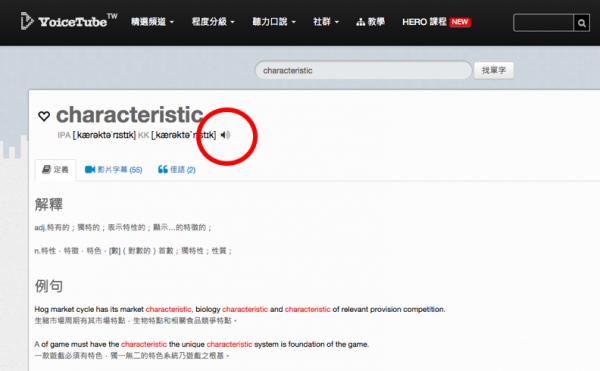Click the characteristic headword title
This screenshot has height=371, width=600.
pos(130,115)
